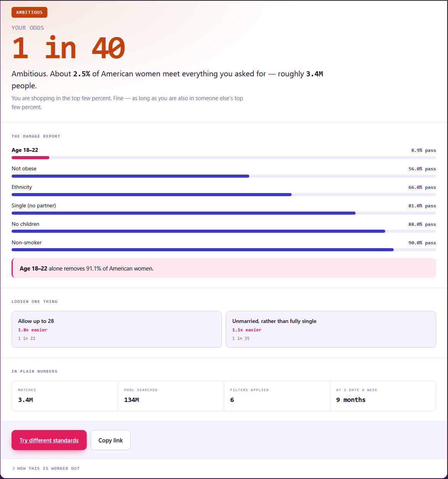Expand How this is worked out
The width and height of the screenshot is (448, 479).
46,469
